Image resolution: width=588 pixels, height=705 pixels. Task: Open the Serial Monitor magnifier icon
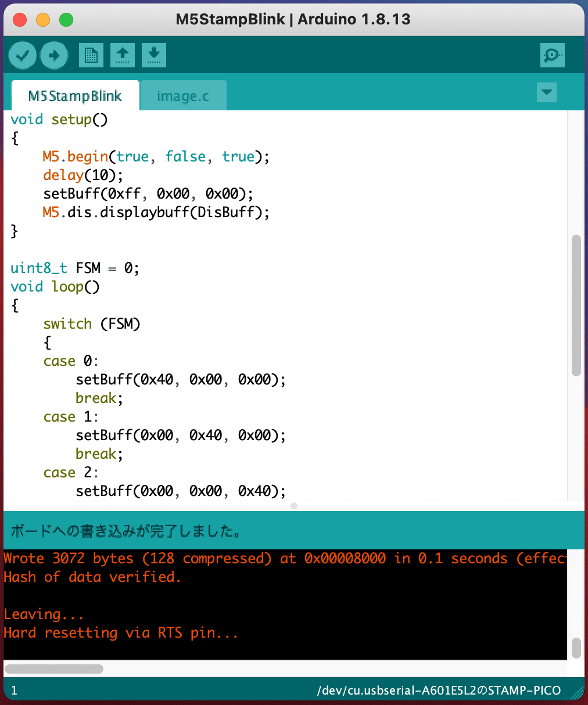coord(552,56)
